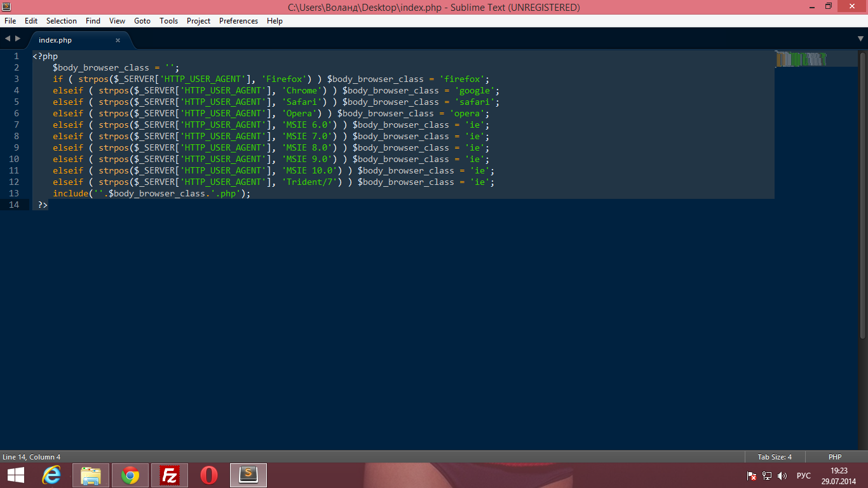Open the Preferences menu
Viewport: 868px width, 488px height.
coord(238,21)
